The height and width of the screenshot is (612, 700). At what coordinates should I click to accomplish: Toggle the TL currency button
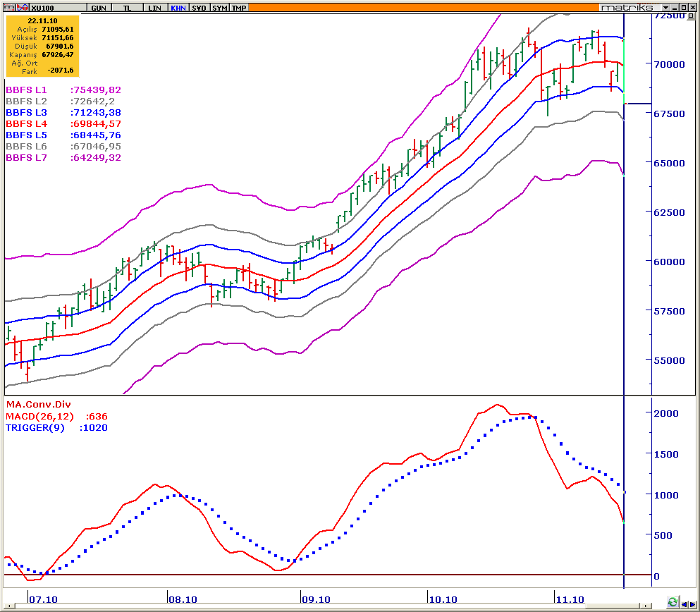point(127,7)
